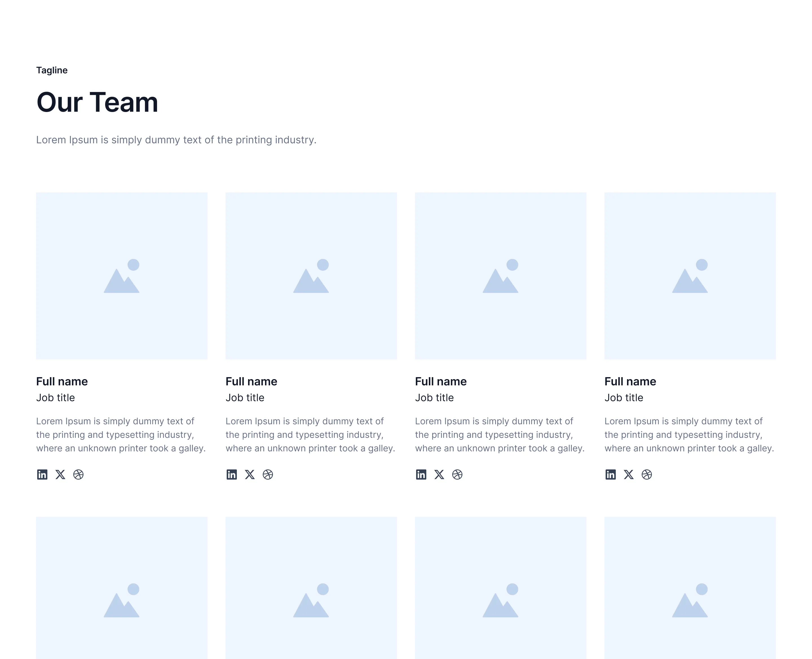Select third photo placeholder in the bottom row
Image resolution: width=812 pixels, height=659 pixels.
(500, 588)
